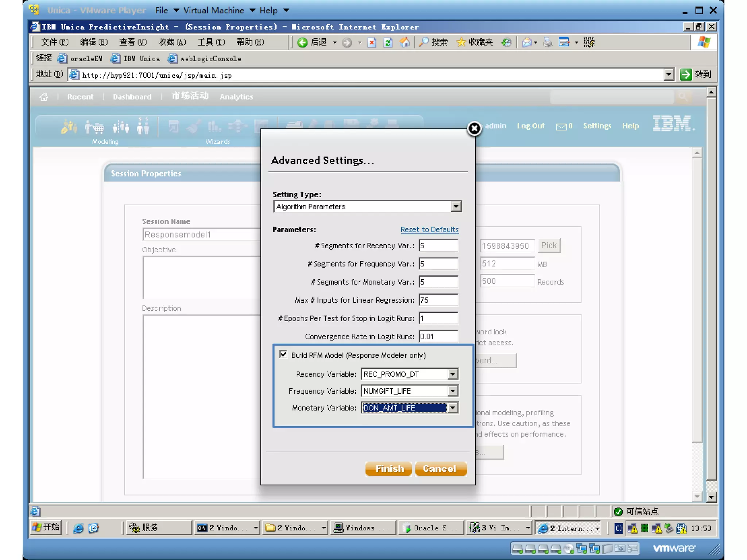Click the IE Refresh icon
The width and height of the screenshot is (747, 560).
tap(388, 43)
